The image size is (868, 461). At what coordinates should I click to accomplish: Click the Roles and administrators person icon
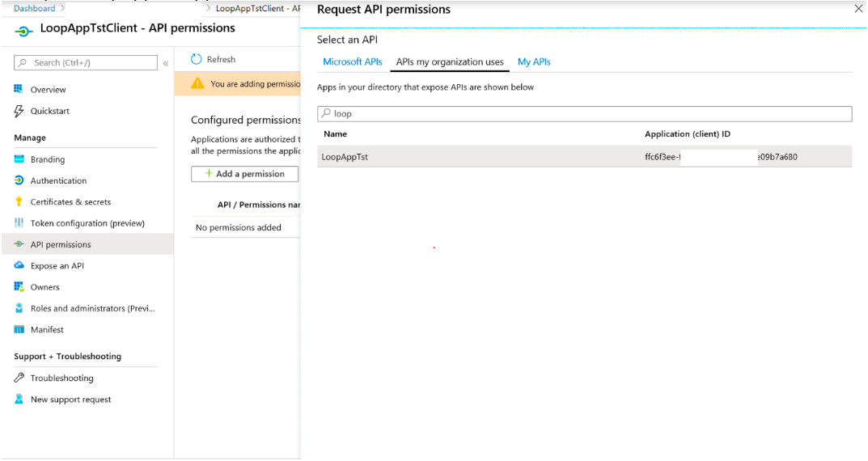19,307
